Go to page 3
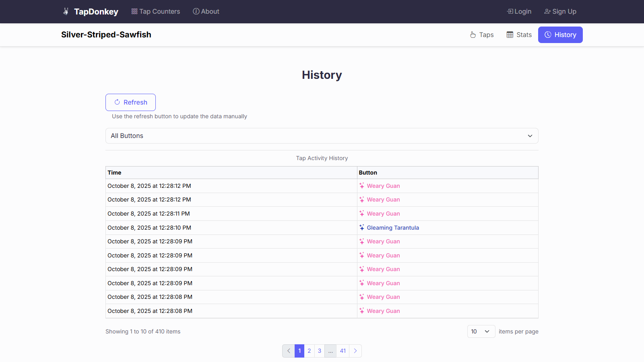 coord(320,351)
